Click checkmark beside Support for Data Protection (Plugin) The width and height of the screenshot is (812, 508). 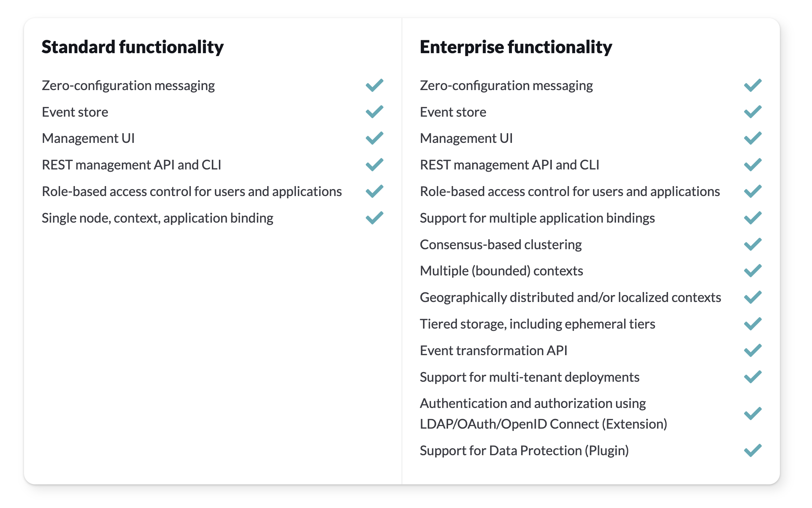coord(753,450)
